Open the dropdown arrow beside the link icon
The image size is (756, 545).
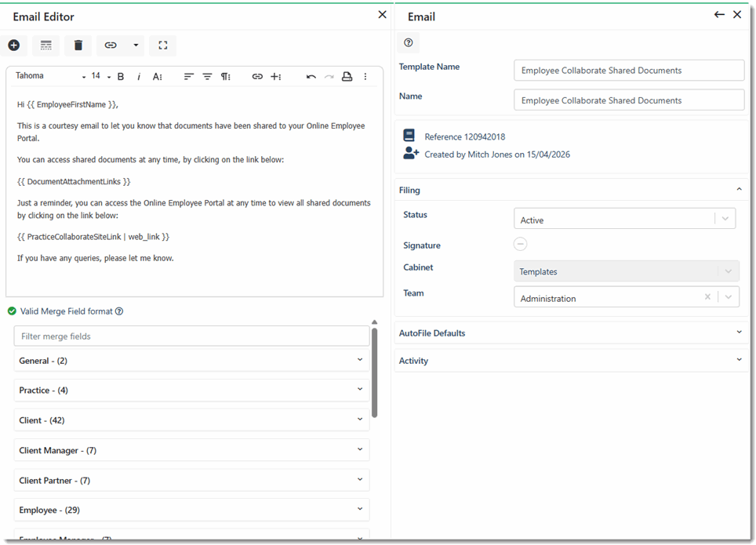[136, 45]
